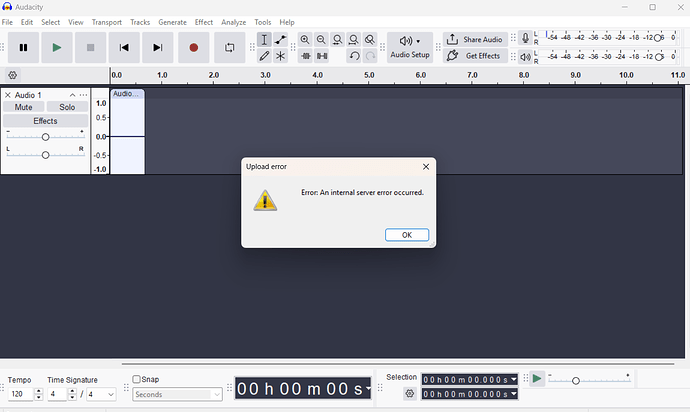Click the Undo arrow
690x412 pixels.
point(354,56)
